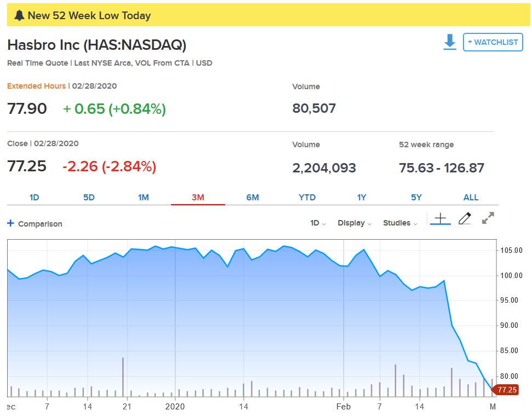Select the crosshair tool icon
The height and width of the screenshot is (416, 532).
coord(440,219)
